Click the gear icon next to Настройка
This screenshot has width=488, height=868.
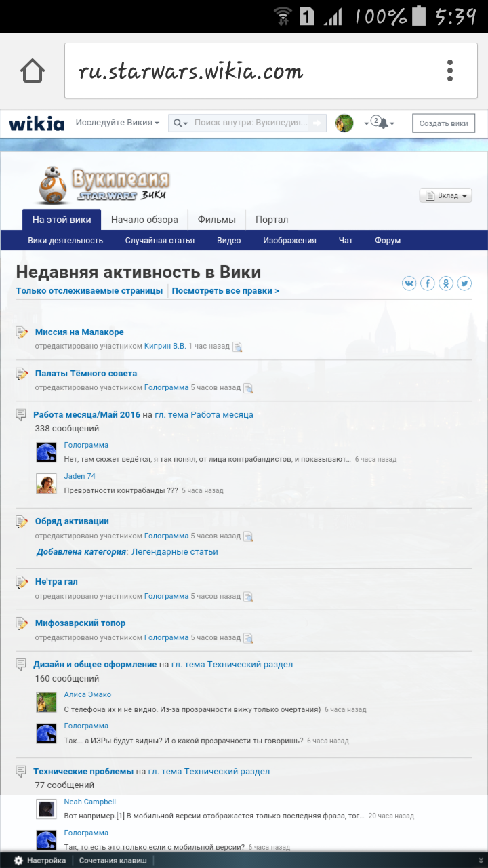pos(19,861)
